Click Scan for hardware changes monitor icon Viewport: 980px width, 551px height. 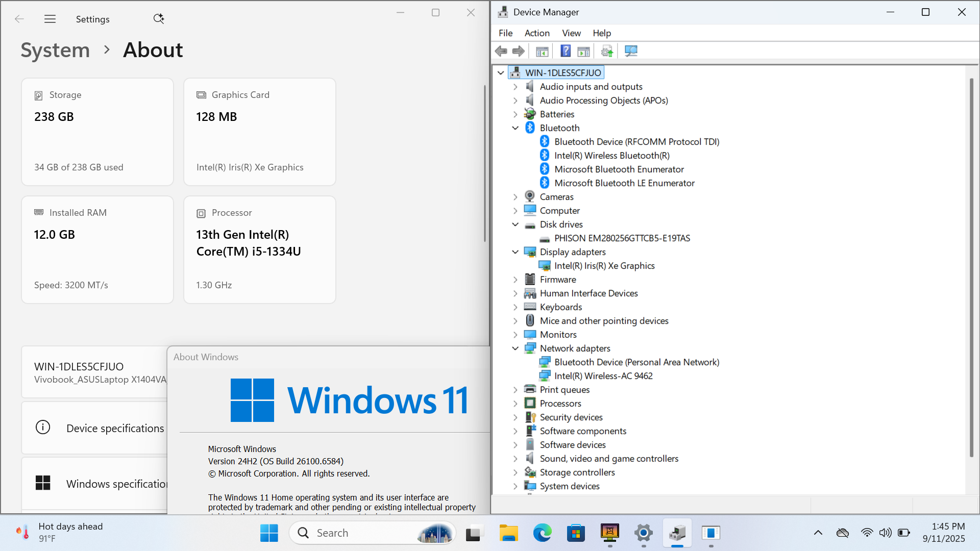(631, 51)
